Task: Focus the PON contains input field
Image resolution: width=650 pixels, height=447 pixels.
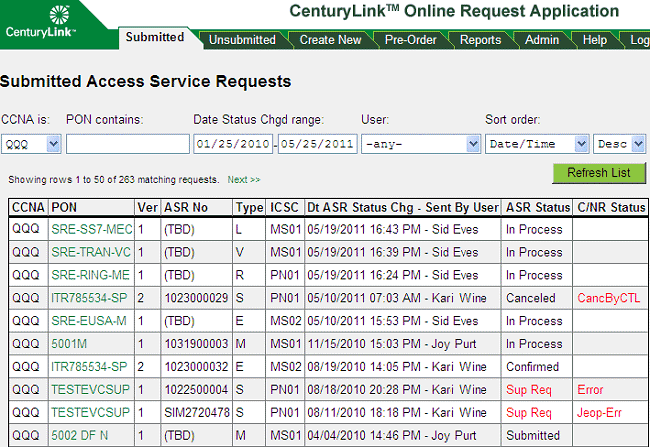Action: click(x=128, y=144)
